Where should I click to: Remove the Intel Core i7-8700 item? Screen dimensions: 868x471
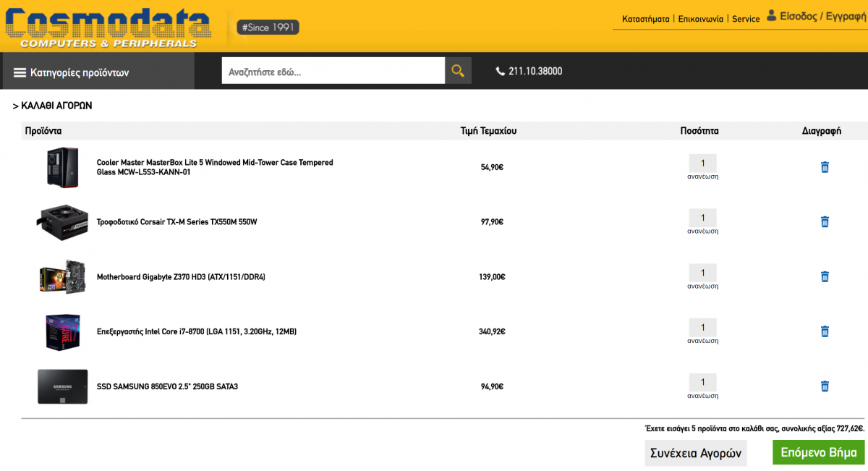[x=824, y=331]
